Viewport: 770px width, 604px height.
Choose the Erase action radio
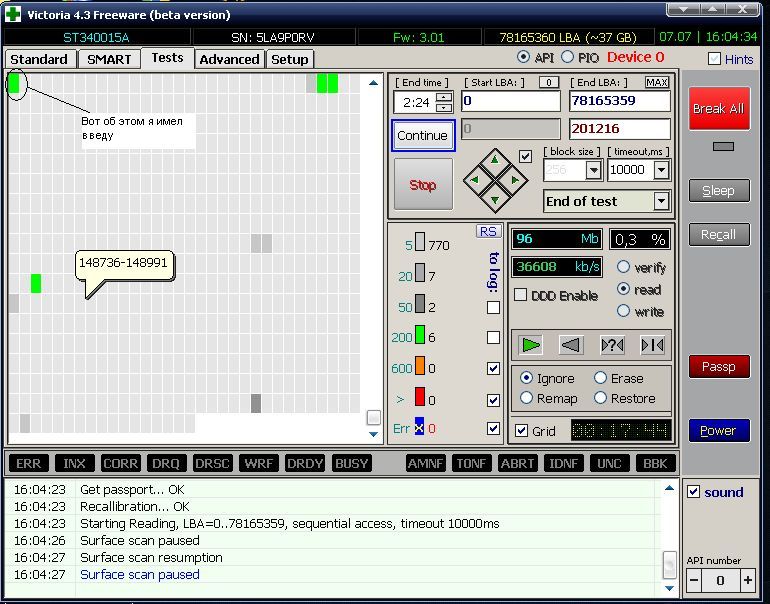600,378
